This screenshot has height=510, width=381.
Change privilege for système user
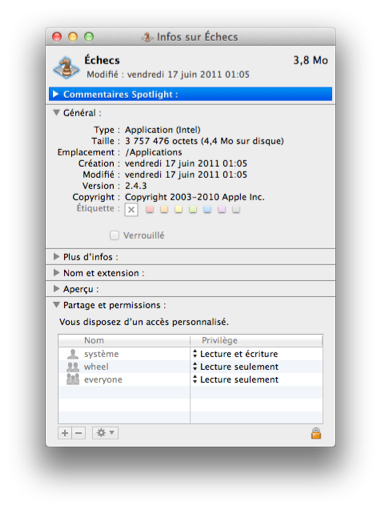click(235, 354)
